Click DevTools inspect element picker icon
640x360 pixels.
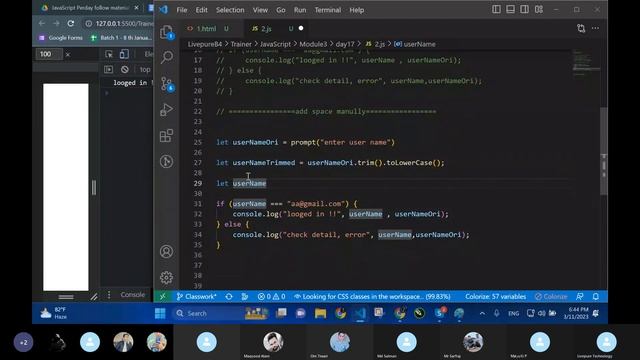click(x=109, y=54)
